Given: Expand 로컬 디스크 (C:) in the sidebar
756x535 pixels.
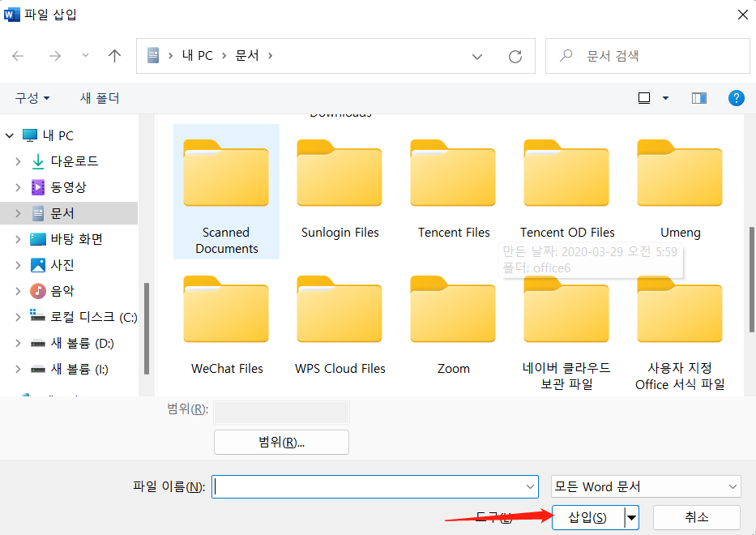Looking at the screenshot, I should tap(17, 316).
